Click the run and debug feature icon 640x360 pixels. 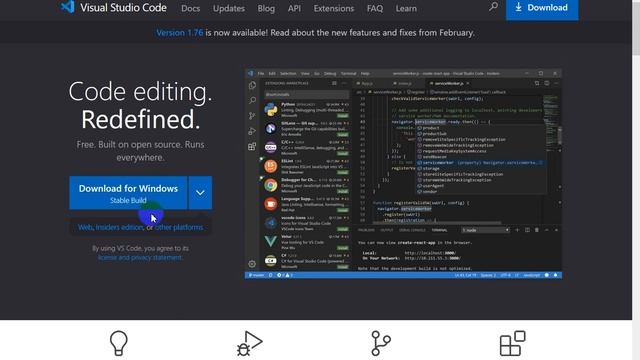tap(250, 343)
